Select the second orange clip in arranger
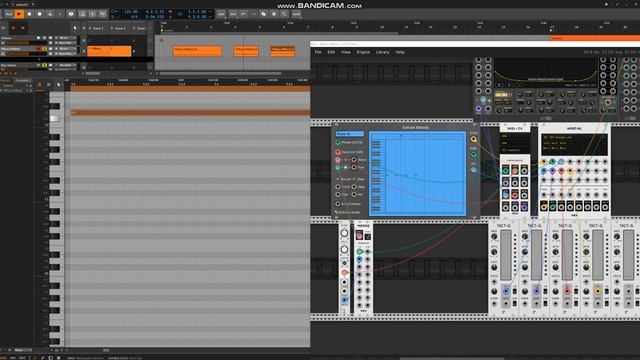The width and height of the screenshot is (640, 360). (246, 51)
